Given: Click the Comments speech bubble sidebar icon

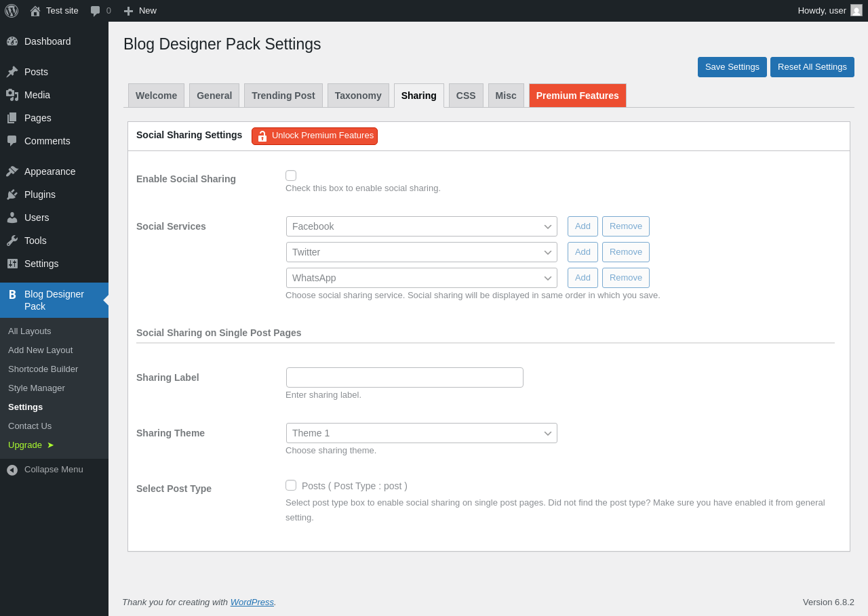Looking at the screenshot, I should click(x=12, y=141).
